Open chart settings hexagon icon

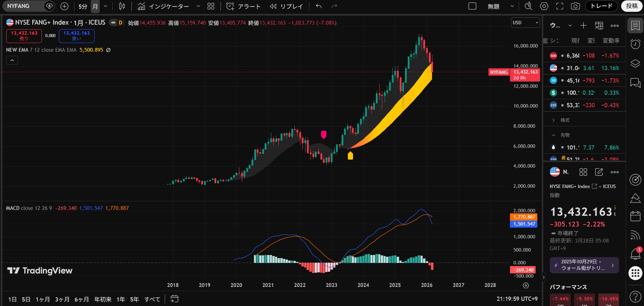544,6
